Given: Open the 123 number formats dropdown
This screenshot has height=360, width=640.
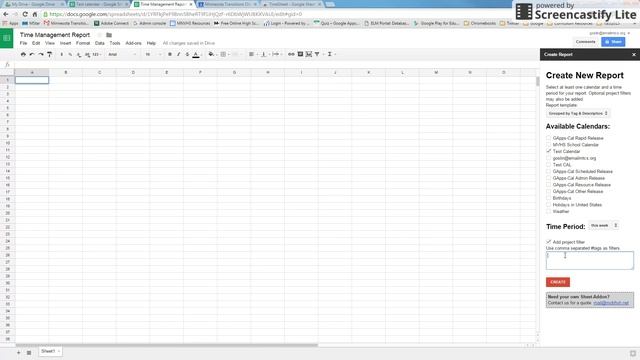Looking at the screenshot, I should [x=97, y=54].
